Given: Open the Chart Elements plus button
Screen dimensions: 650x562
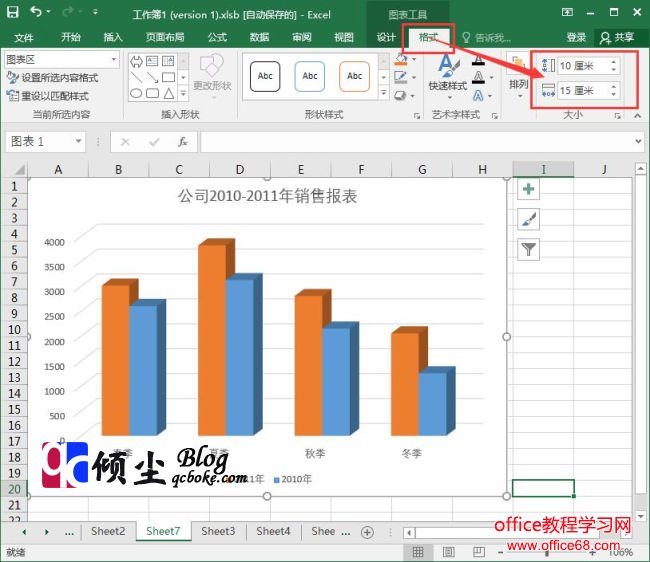Looking at the screenshot, I should [528, 189].
